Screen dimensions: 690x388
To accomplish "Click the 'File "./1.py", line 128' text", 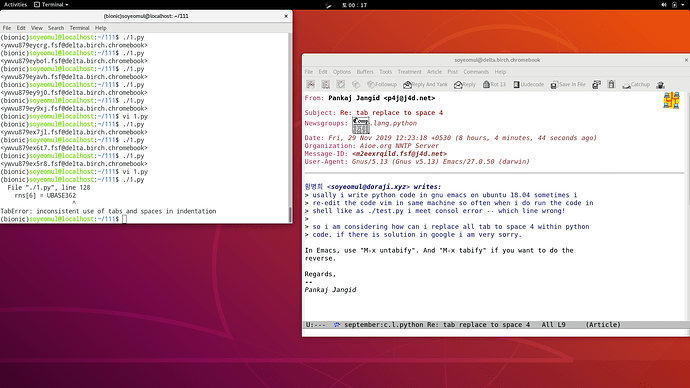I will 49,187.
